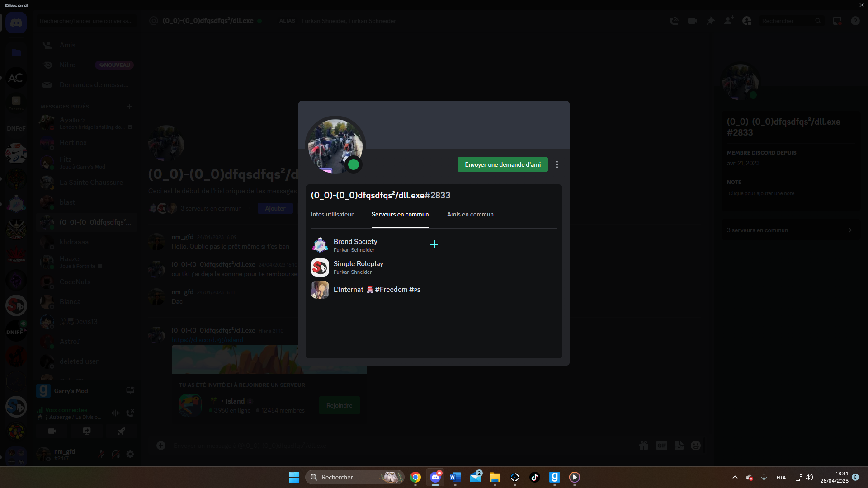Viewport: 868px width, 488px height.
Task: Open conversation with Bianca
Action: (x=87, y=302)
